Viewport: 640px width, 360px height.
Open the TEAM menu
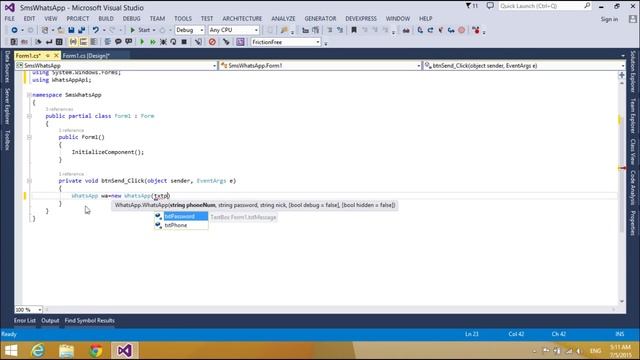(157, 19)
